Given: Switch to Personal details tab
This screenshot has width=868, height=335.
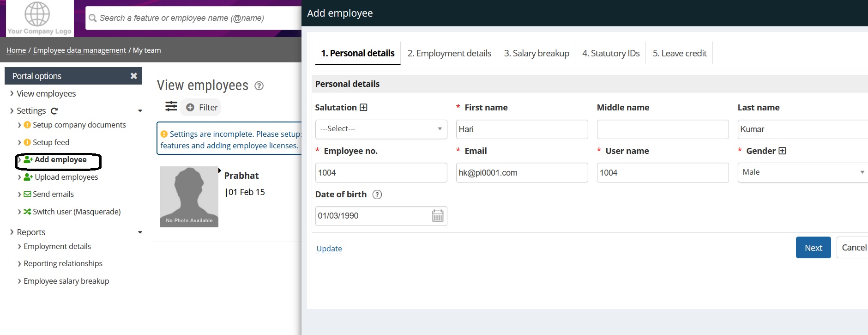Looking at the screenshot, I should click(x=358, y=53).
